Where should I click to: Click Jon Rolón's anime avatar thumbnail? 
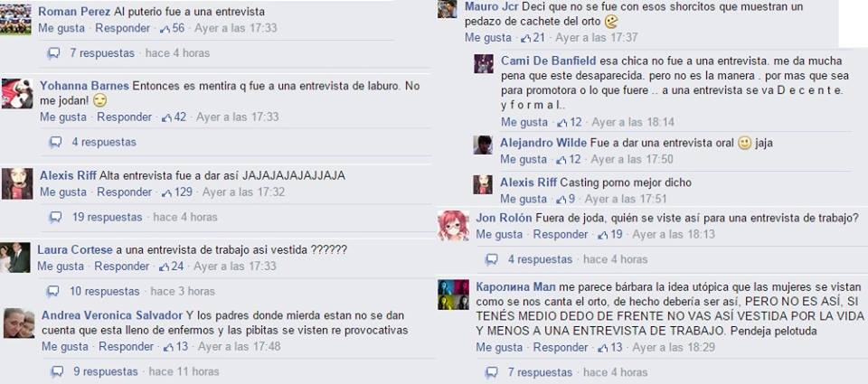[x=453, y=225]
